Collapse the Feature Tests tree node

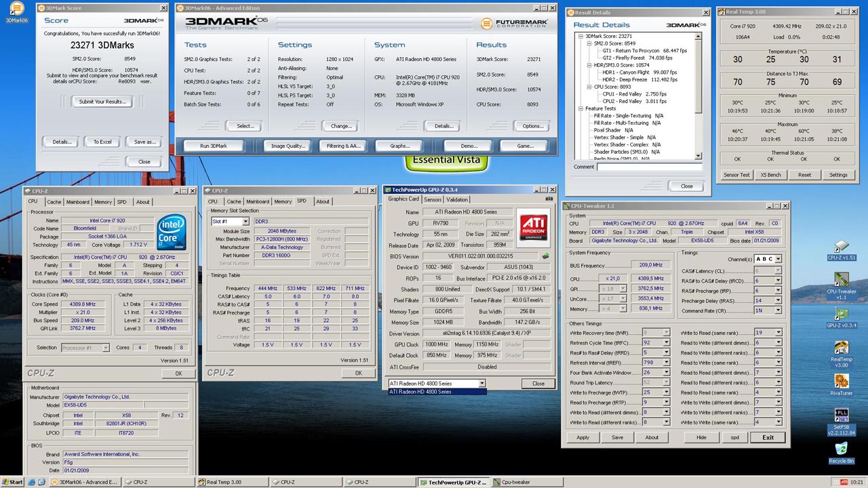pos(581,108)
